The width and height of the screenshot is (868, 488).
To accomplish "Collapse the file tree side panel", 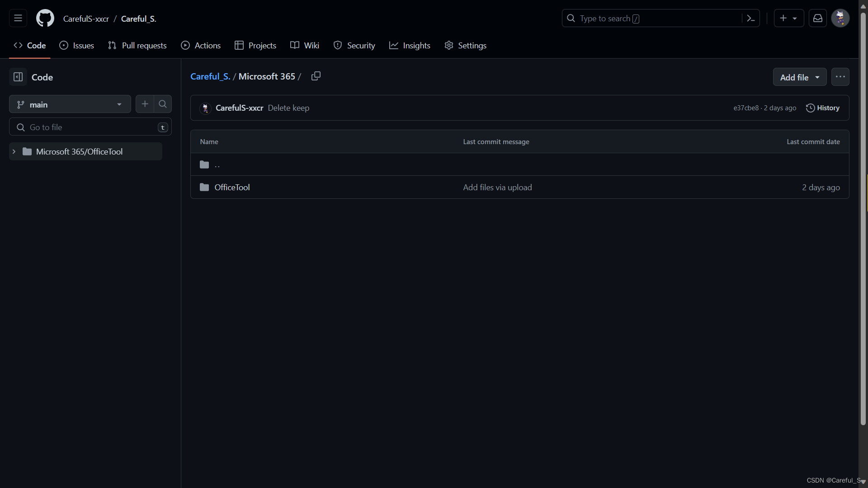I will (x=18, y=77).
